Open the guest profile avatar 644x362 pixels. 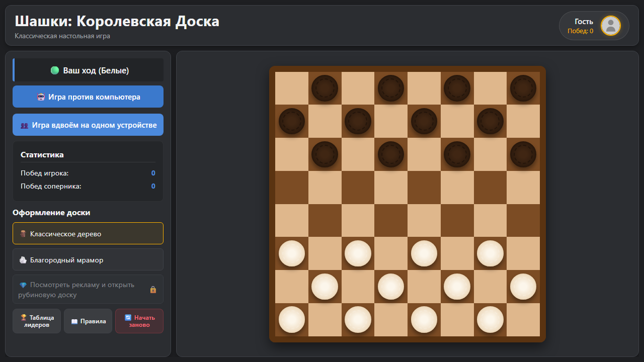click(611, 26)
